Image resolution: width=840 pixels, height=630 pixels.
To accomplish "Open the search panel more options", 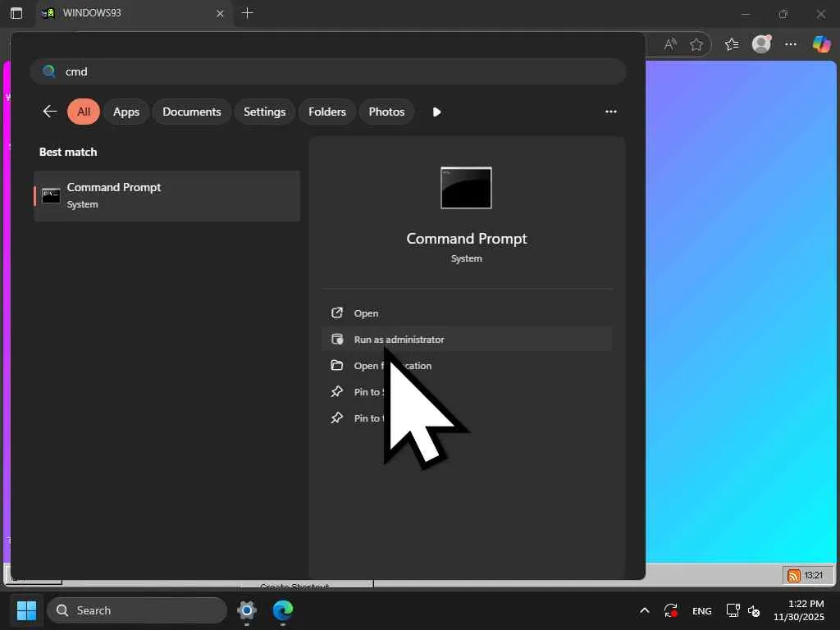I will 610,112.
